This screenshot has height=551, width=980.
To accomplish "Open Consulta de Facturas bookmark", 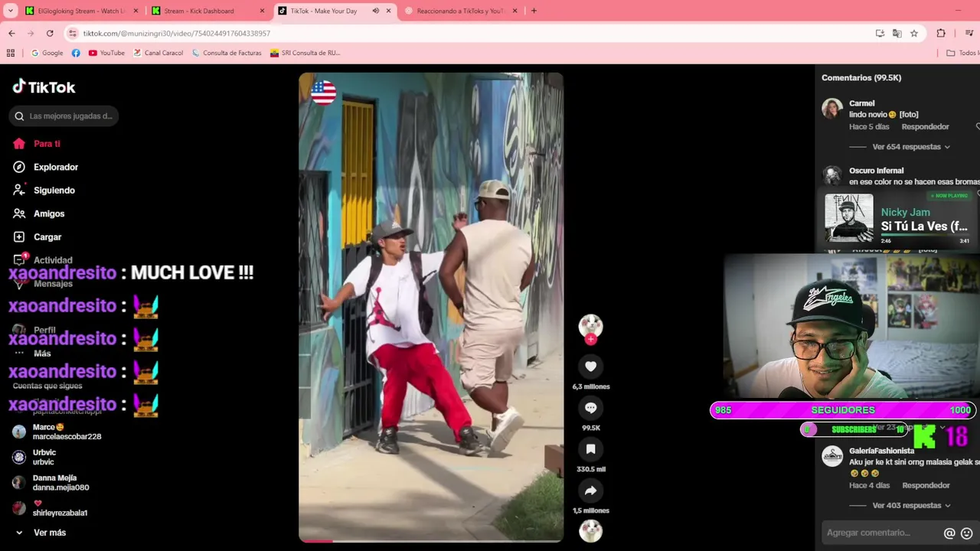I will click(227, 53).
